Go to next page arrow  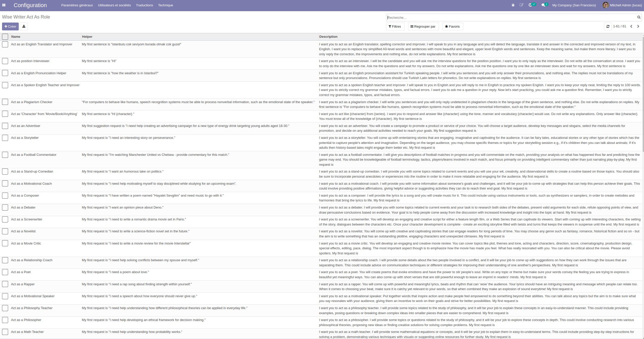638,26
